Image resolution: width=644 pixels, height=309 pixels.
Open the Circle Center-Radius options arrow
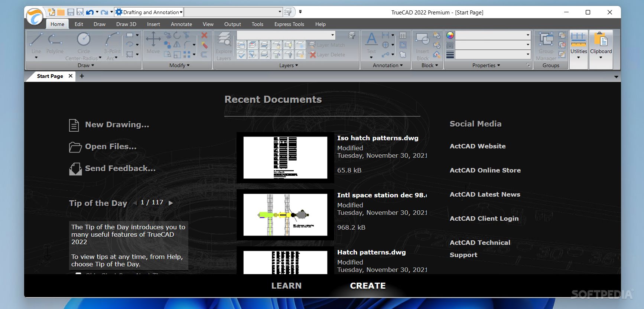(100, 58)
